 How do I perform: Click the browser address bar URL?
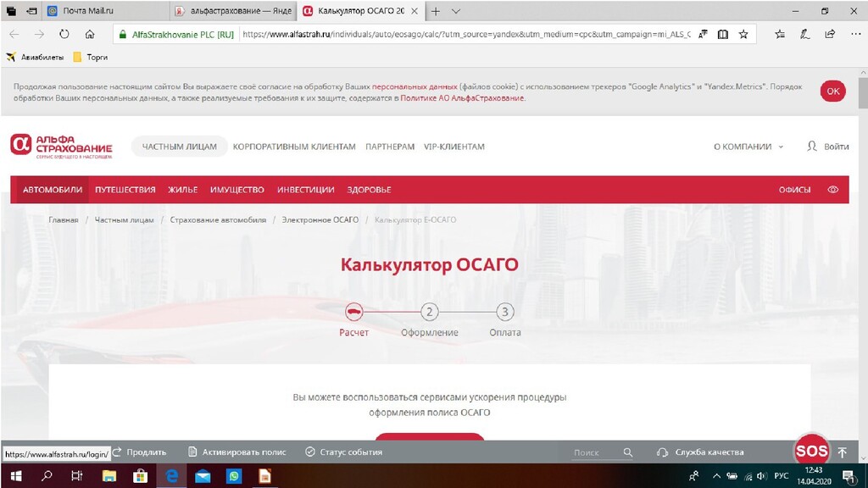(x=466, y=34)
